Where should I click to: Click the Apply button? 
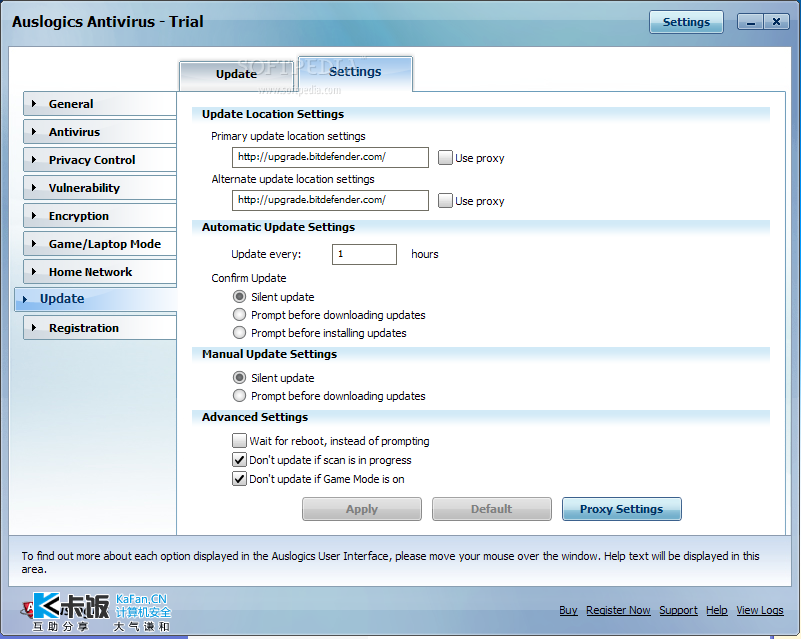pos(362,509)
